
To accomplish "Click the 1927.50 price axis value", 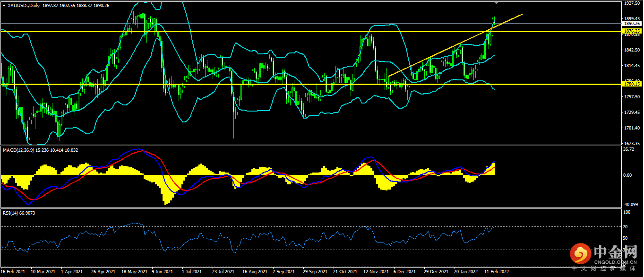I will coord(631,3).
